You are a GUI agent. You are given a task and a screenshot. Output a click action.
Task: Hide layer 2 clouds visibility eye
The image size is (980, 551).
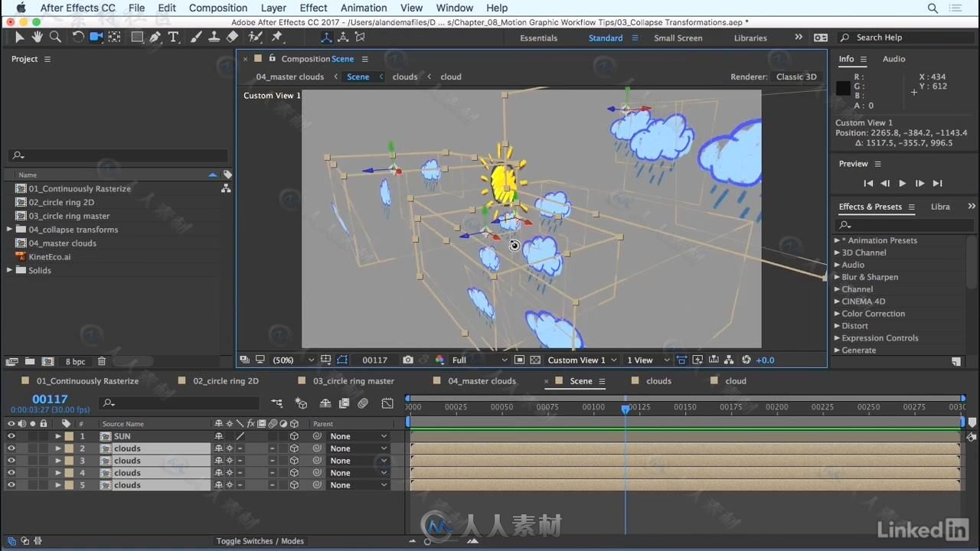(x=11, y=448)
